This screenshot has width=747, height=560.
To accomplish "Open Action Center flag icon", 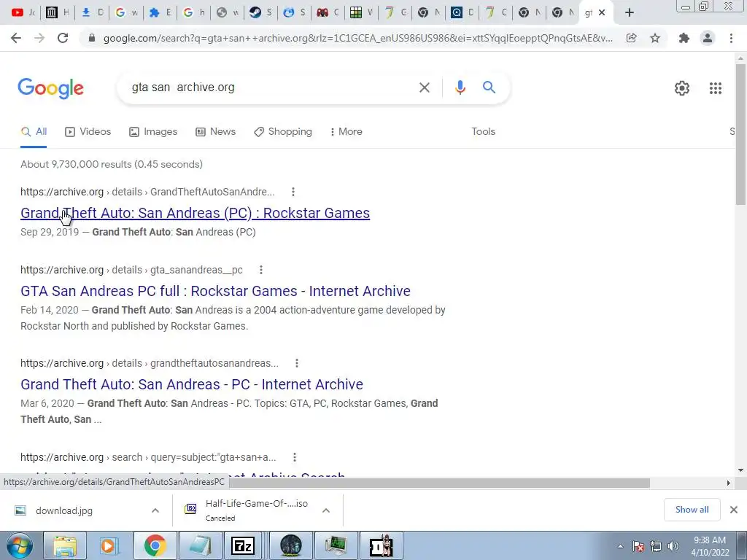I will point(638,546).
